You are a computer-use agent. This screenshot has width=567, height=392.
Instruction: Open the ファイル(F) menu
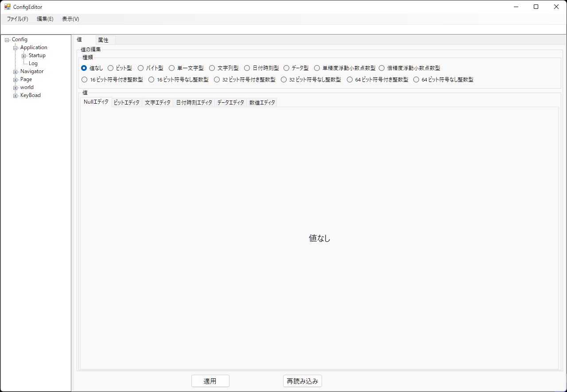(17, 19)
